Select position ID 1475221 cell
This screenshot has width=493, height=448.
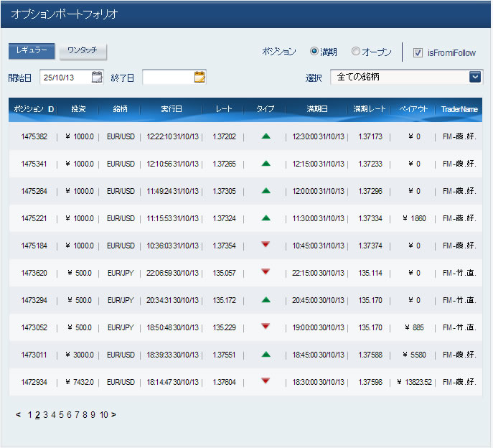[34, 218]
